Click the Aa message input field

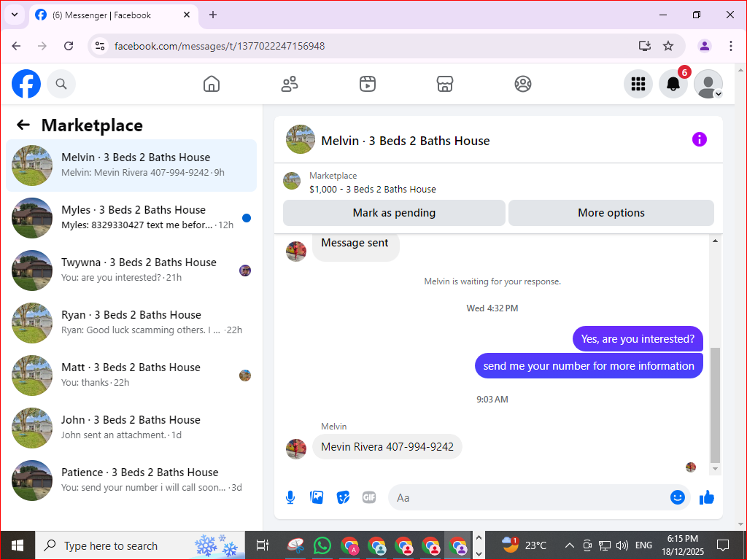[529, 497]
